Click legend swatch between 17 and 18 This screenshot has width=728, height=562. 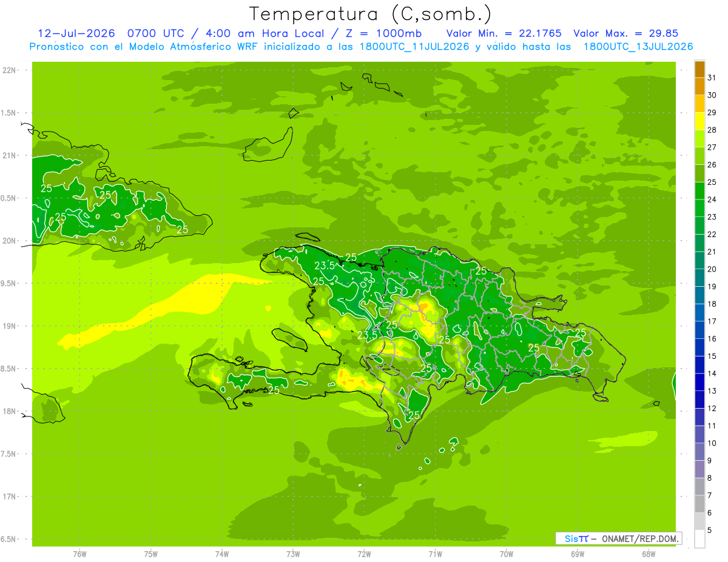699,313
